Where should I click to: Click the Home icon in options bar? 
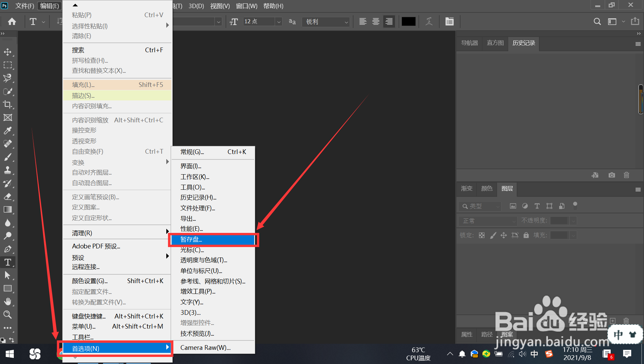pyautogui.click(x=12, y=22)
